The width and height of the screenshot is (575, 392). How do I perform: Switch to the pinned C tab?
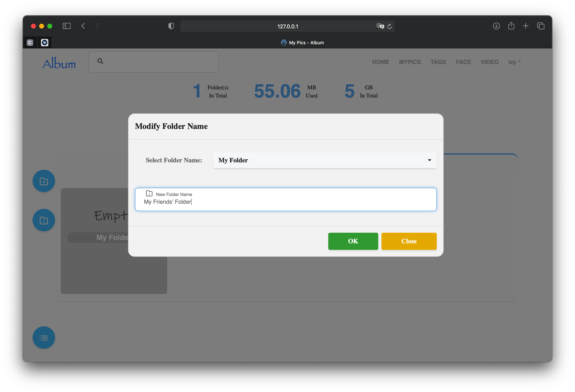click(30, 43)
